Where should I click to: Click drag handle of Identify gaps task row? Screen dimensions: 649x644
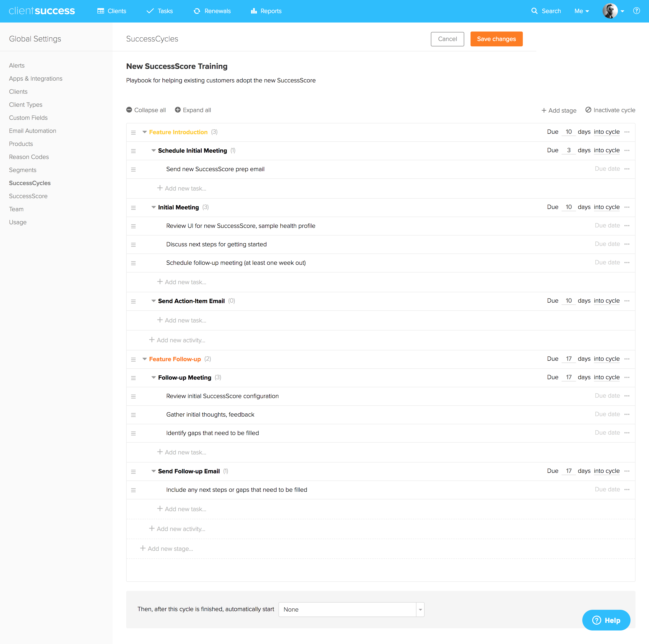pos(133,433)
